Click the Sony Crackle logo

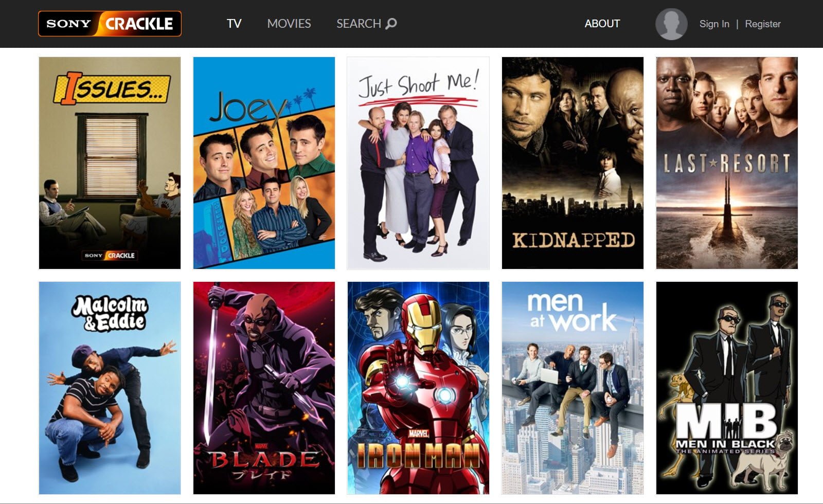[x=110, y=24]
